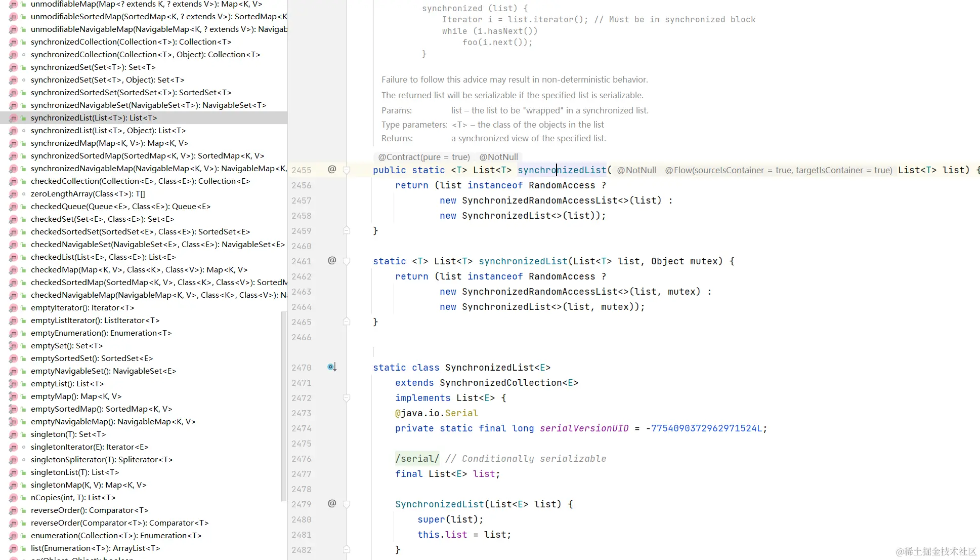Click the package-private visibility icon beside zeroLengthArray(Class<T>)
The image size is (980, 560).
click(23, 194)
